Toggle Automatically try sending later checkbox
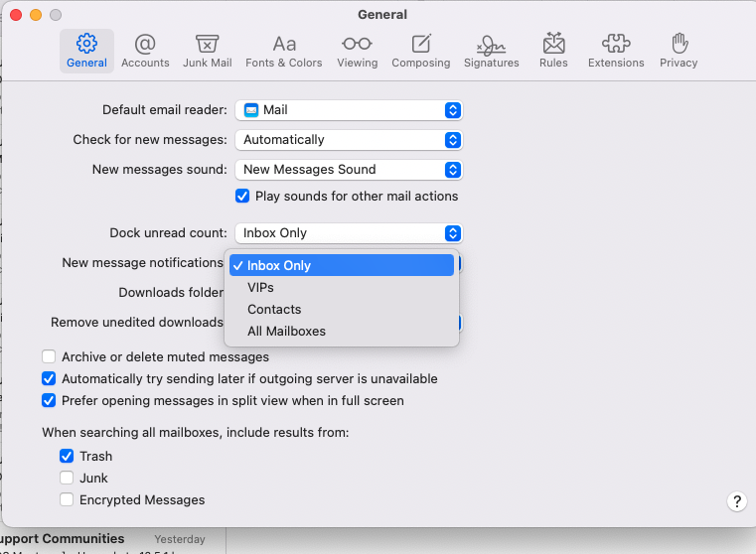Screen dimensions: 756x554 click(49, 378)
